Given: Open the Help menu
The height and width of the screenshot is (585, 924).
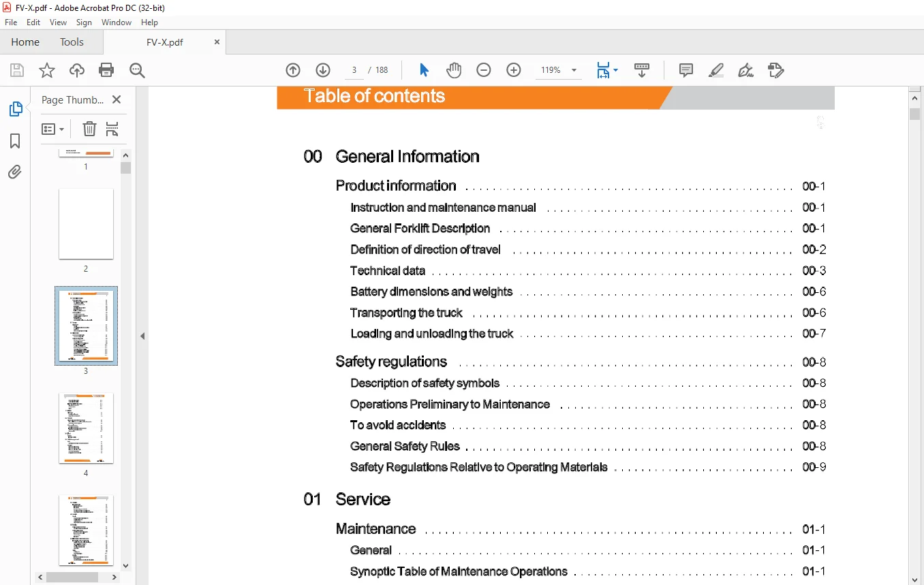Looking at the screenshot, I should point(149,22).
